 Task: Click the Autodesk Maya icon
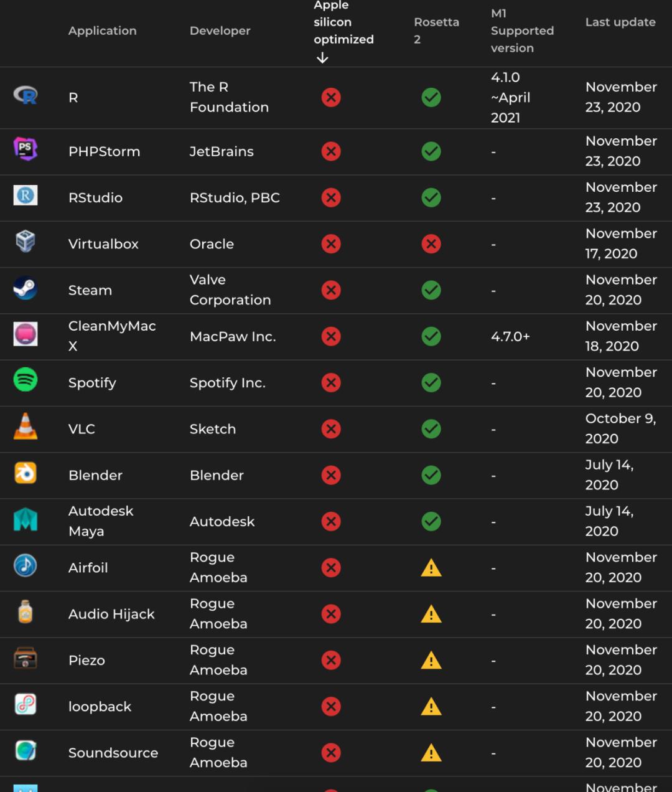pyautogui.click(x=26, y=519)
